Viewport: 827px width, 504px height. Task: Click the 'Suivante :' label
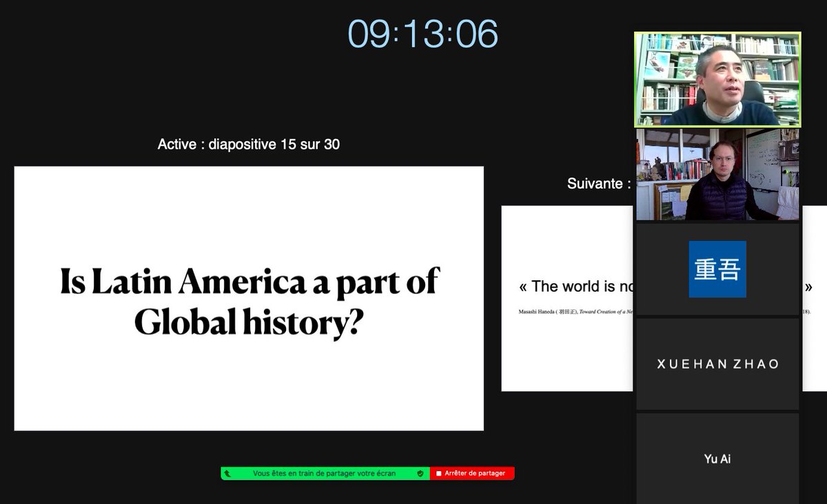pos(599,184)
